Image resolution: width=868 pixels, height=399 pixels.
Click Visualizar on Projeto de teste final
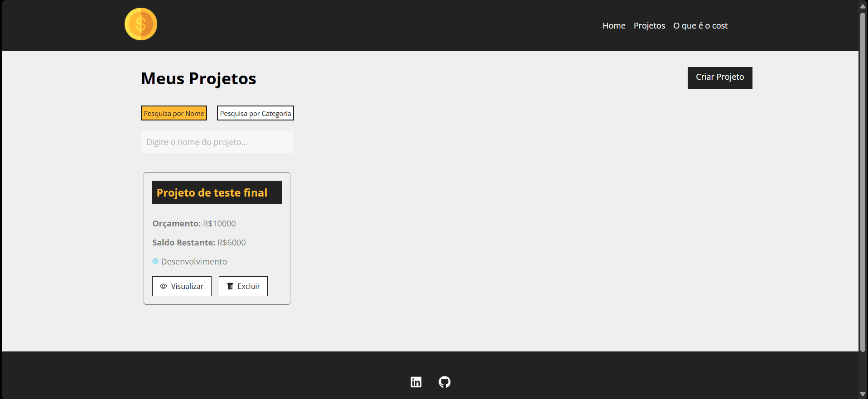click(182, 286)
